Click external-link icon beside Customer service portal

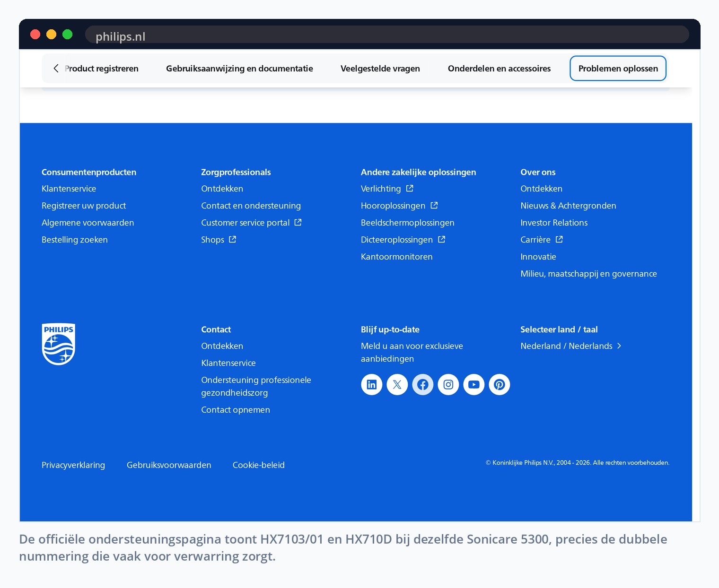tap(298, 222)
